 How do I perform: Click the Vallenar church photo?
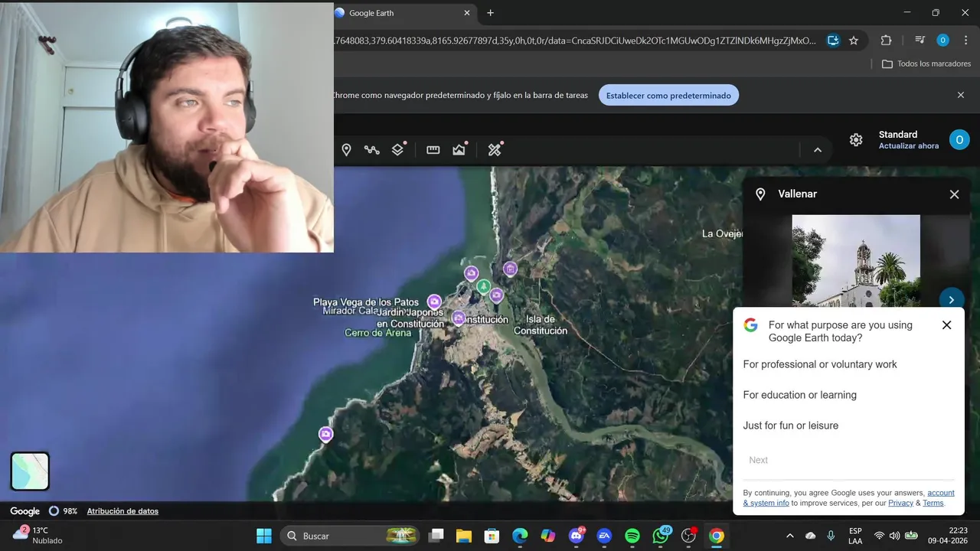[x=856, y=261]
